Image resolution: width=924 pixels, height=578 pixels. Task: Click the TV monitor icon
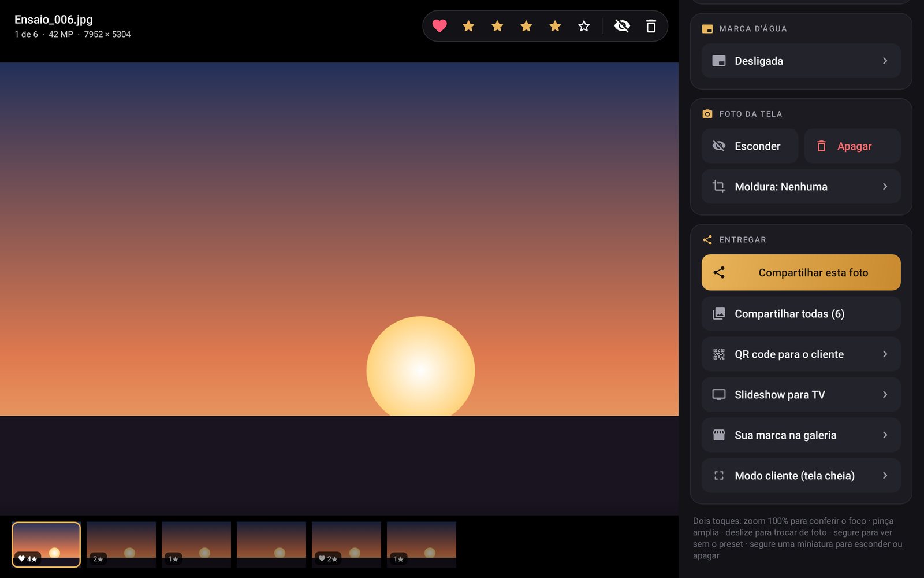click(719, 395)
